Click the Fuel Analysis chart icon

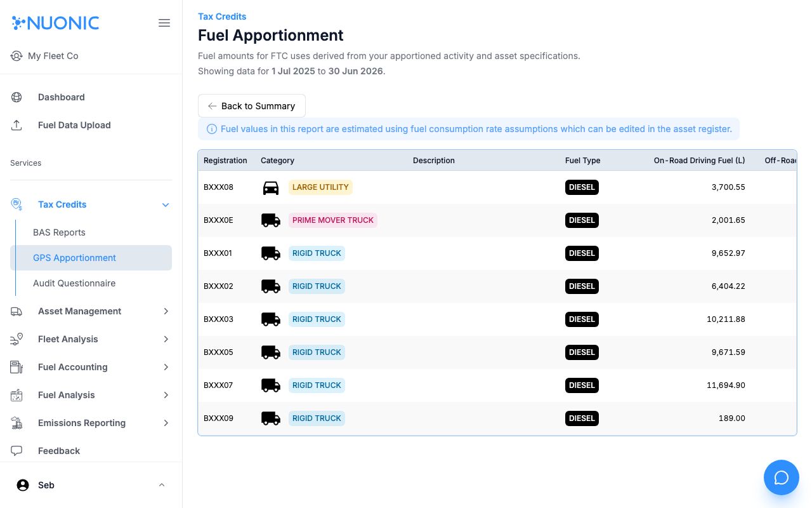pos(16,395)
